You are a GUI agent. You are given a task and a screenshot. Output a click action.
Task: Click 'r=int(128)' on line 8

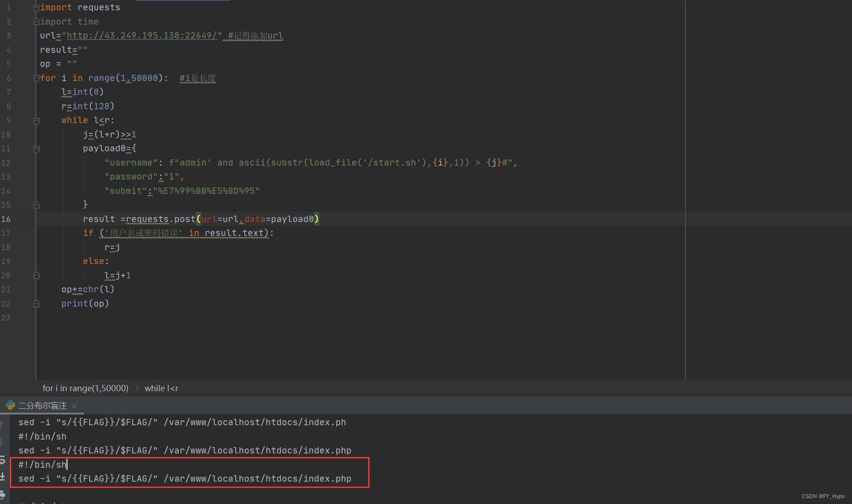[x=88, y=106]
